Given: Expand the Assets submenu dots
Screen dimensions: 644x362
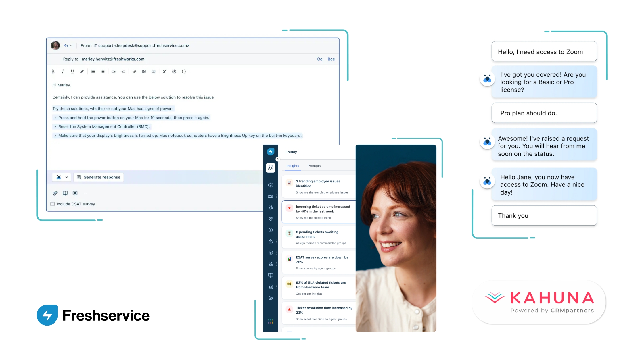Looking at the screenshot, I should click(x=277, y=253).
